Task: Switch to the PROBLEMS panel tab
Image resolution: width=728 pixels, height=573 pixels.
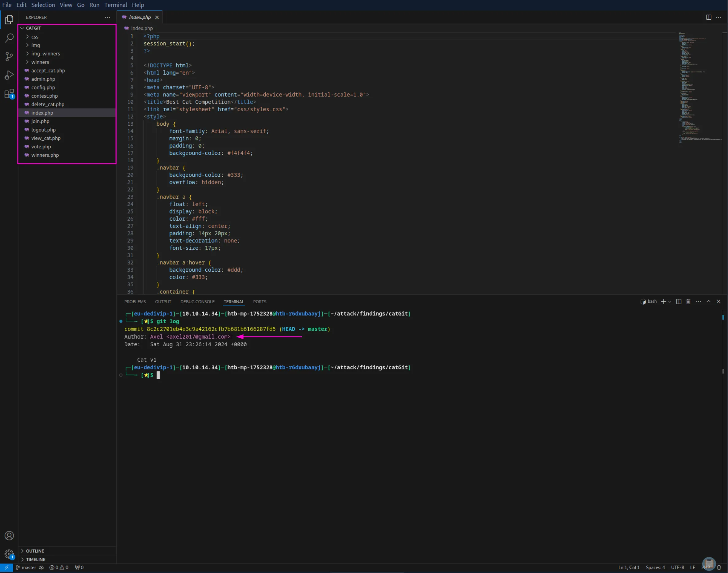Action: [x=135, y=302]
